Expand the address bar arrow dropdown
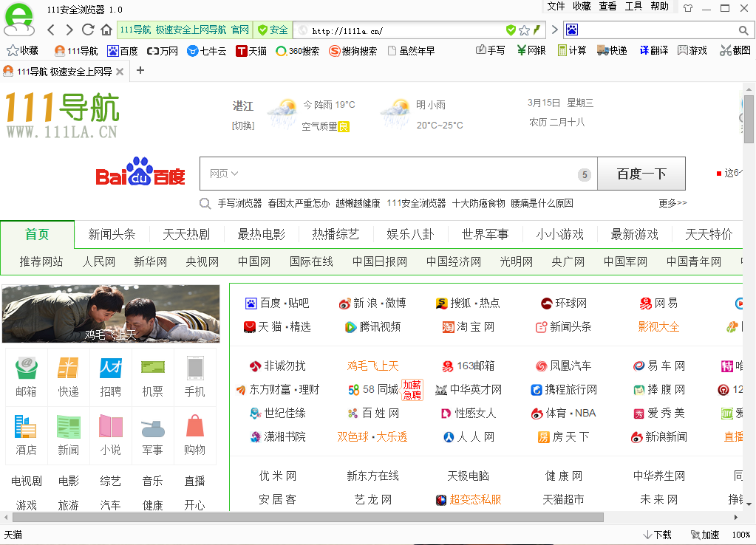This screenshot has width=756, height=545. click(x=555, y=30)
